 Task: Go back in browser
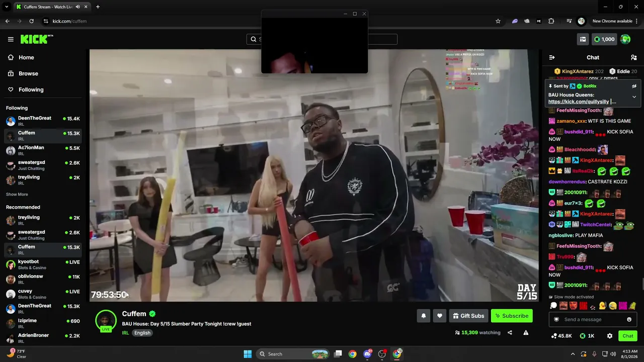[x=7, y=21]
